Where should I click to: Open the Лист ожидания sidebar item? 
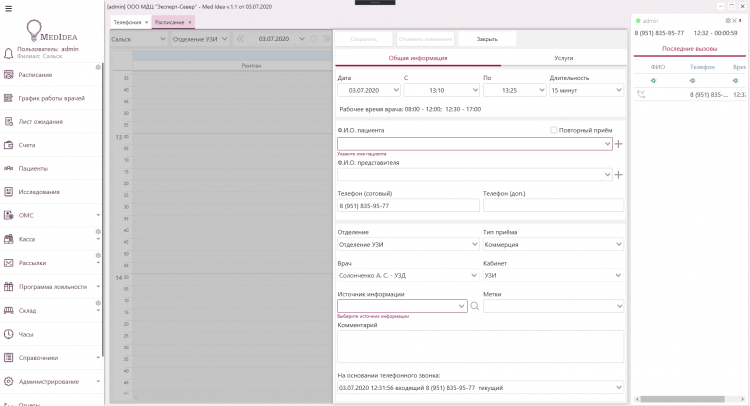tap(40, 122)
